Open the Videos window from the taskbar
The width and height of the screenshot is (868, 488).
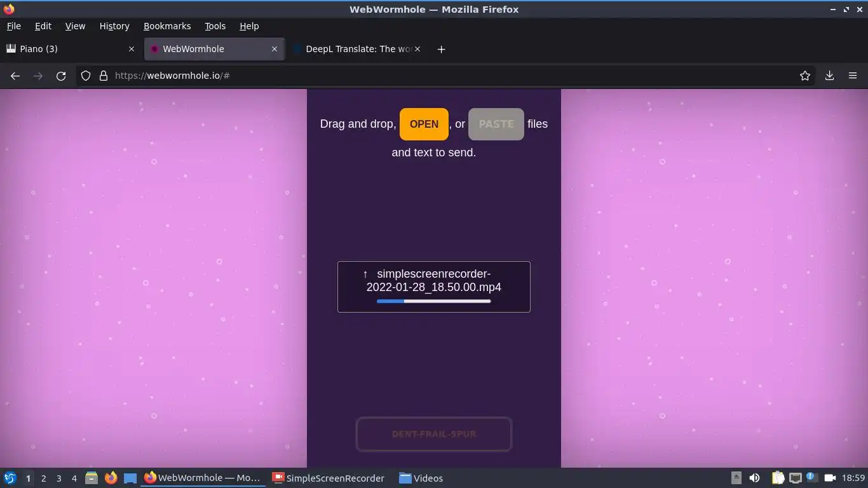[x=422, y=478]
